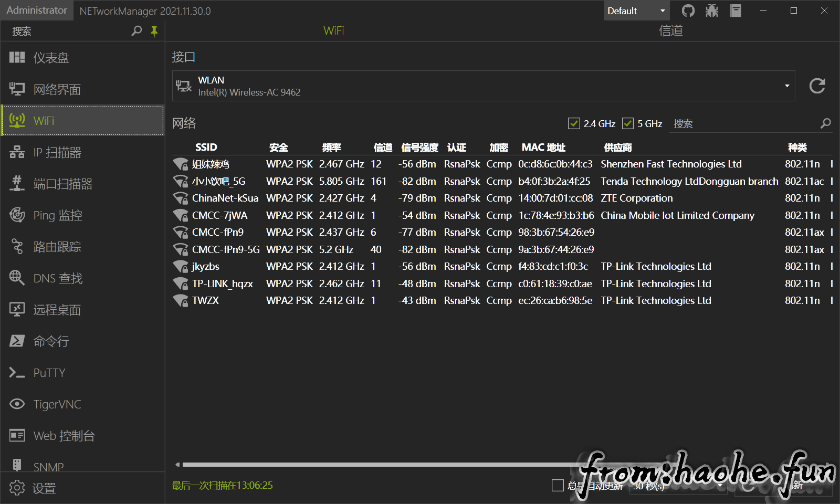
Task: Click the network search input field
Action: (745, 123)
